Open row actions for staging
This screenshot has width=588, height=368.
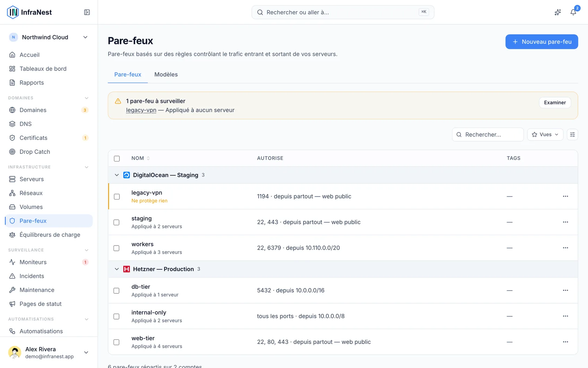tap(565, 222)
